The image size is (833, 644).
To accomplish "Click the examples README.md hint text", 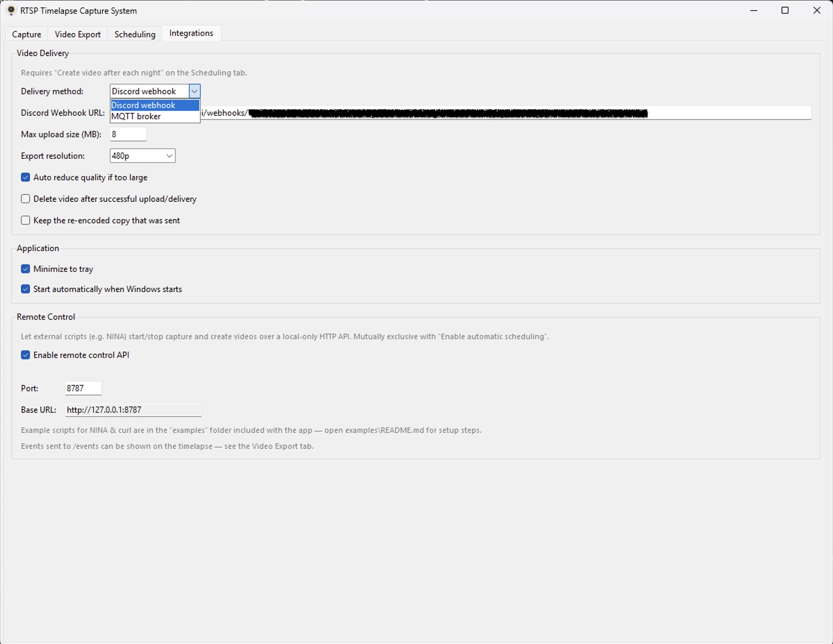I will point(251,430).
